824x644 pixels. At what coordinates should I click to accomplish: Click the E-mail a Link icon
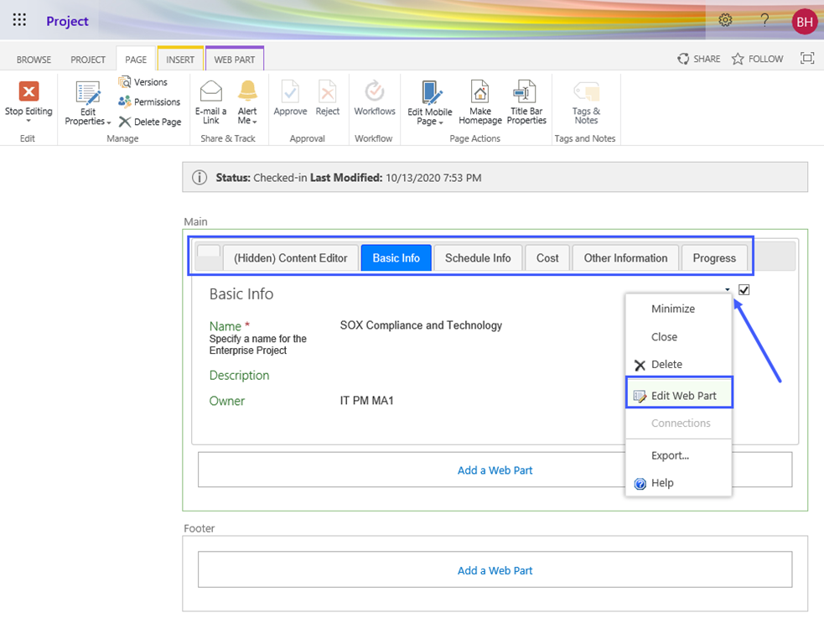(210, 91)
